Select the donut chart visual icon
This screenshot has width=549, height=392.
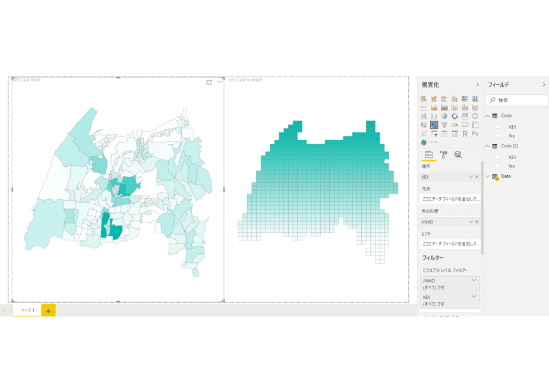pos(455,116)
